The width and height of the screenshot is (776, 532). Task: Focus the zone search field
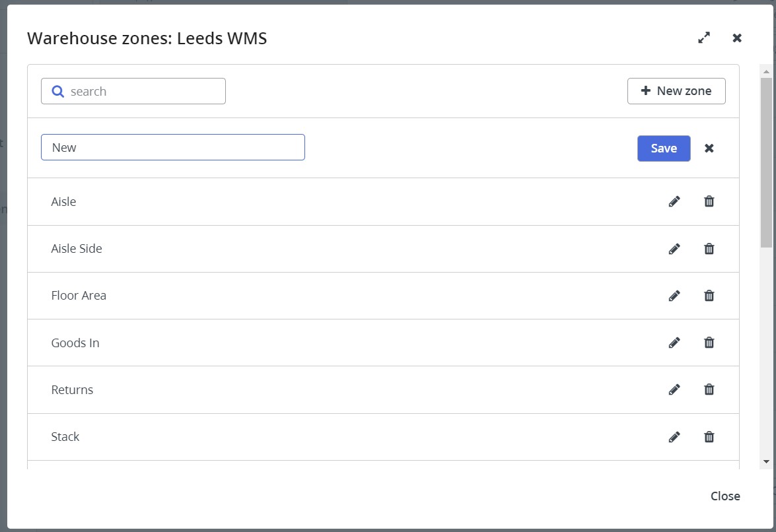coord(142,91)
